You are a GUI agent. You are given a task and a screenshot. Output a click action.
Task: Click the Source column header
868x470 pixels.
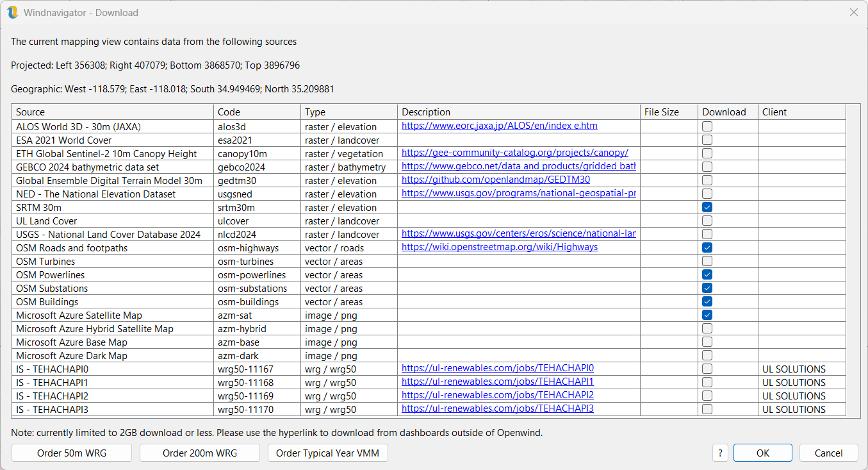[x=112, y=112]
